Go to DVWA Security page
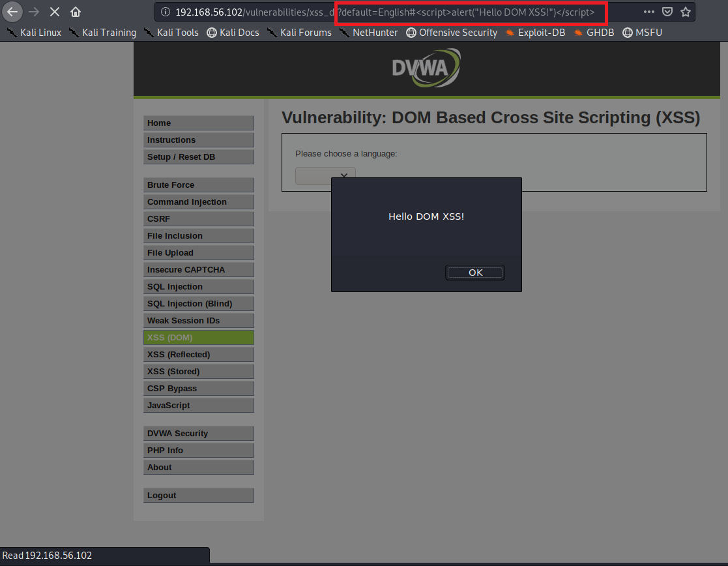The height and width of the screenshot is (566, 728). click(198, 434)
